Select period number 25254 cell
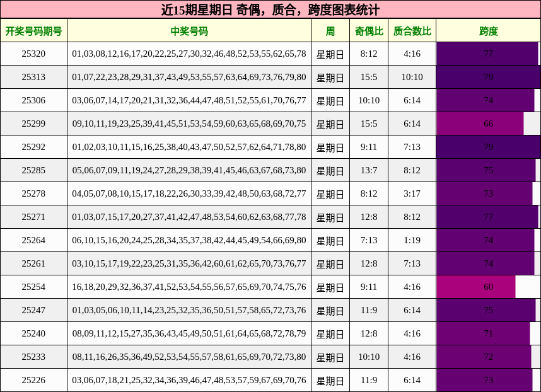Viewport: 541px width, 392px height. (33, 287)
